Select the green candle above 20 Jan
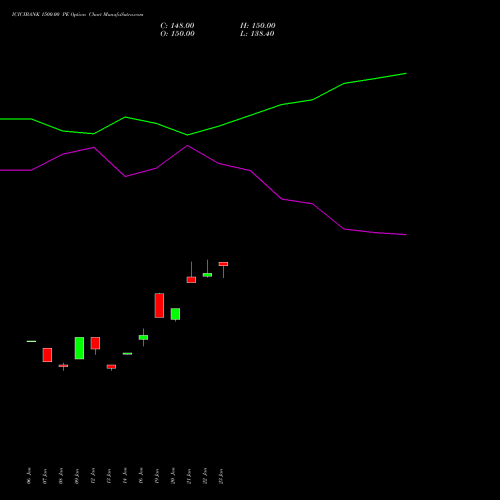Screen dimensions: 500x500 point(175,314)
